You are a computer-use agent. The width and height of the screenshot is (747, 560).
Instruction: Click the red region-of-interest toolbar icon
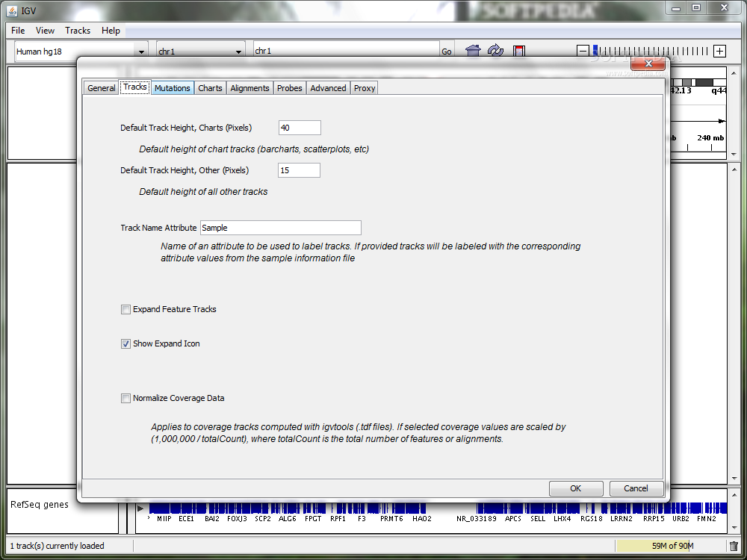point(519,51)
